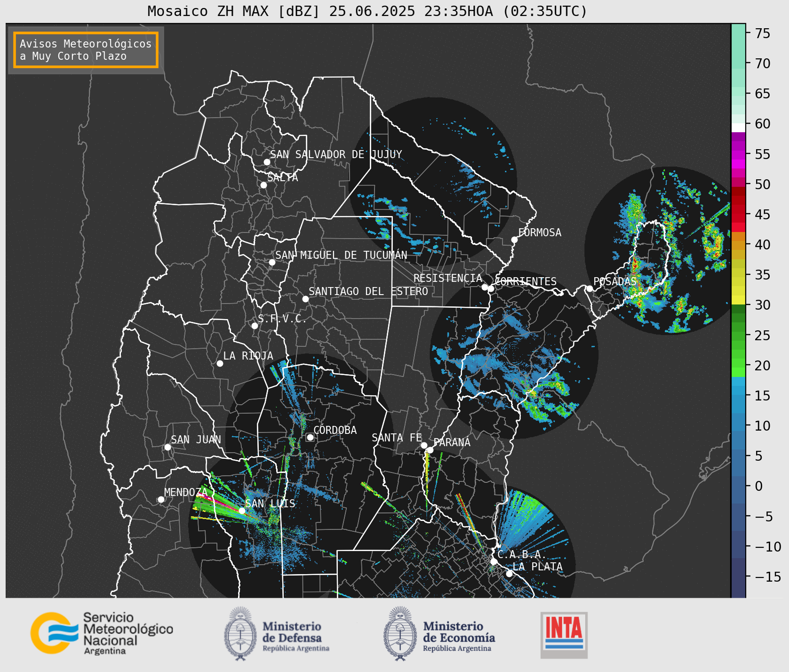789x672 pixels.
Task: Click the RESISTENCIA city label
Action: click(x=447, y=278)
